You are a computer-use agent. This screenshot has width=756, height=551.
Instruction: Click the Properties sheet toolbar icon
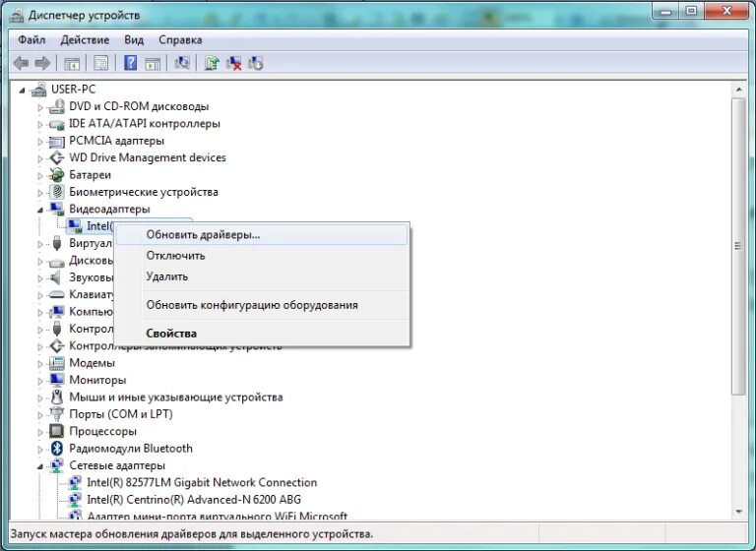click(x=101, y=63)
